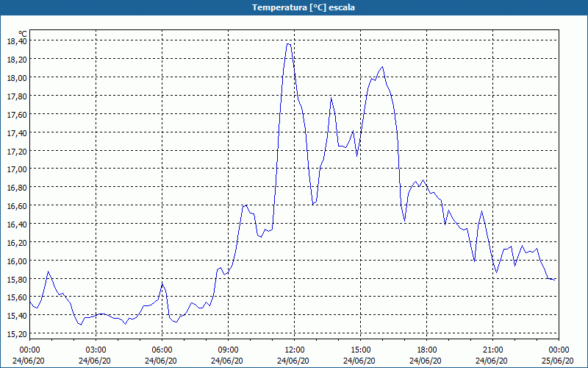Click the 03:00 time axis label
Viewport: 588px width, 368px height.
pos(96,350)
